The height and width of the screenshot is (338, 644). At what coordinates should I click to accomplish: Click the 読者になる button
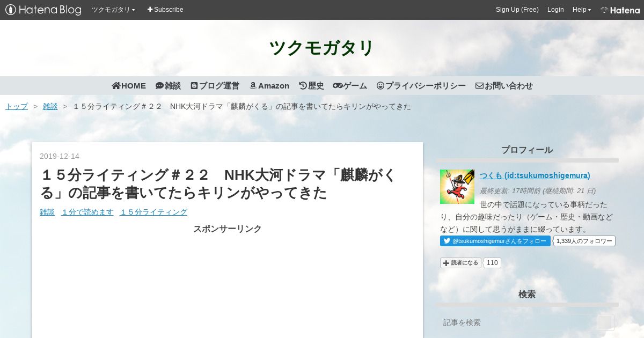460,263
